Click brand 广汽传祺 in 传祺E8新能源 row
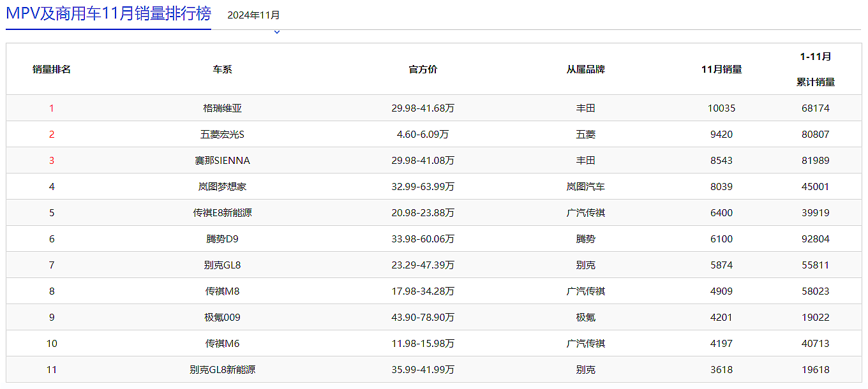The width and height of the screenshot is (868, 389). 586,213
